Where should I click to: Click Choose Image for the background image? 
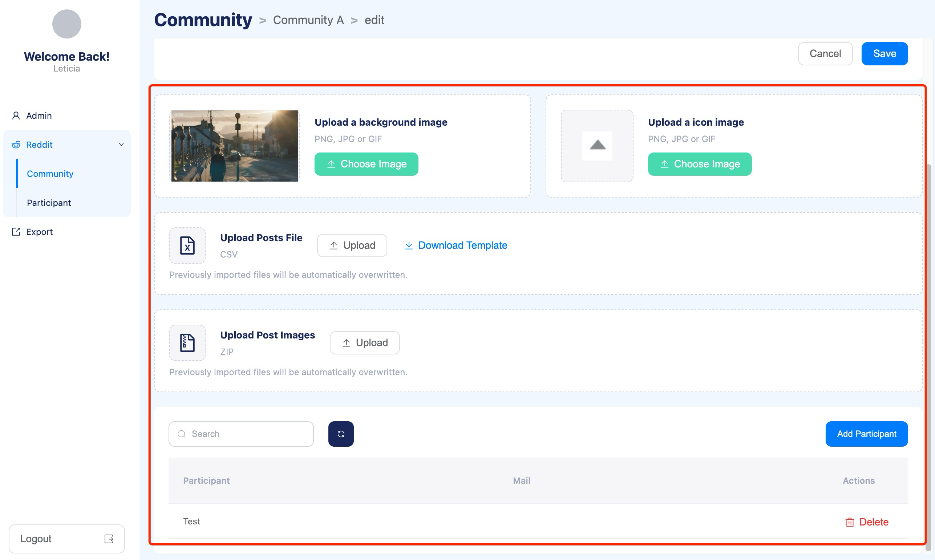[366, 164]
